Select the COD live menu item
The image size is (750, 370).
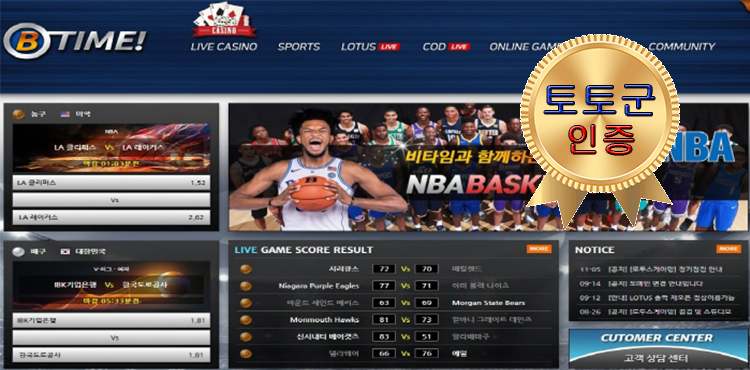(x=446, y=47)
